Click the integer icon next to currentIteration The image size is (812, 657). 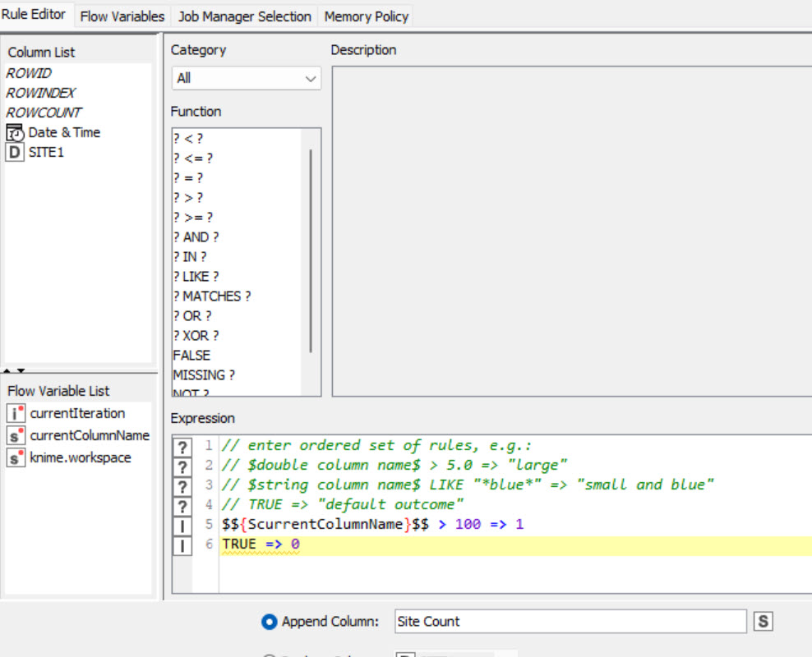coord(16,413)
